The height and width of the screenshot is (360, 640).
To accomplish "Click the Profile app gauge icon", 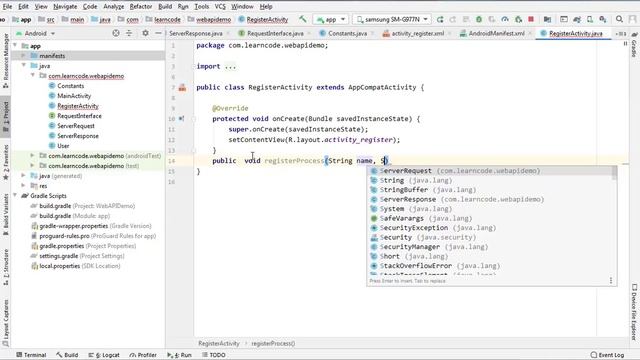I will (x=505, y=19).
